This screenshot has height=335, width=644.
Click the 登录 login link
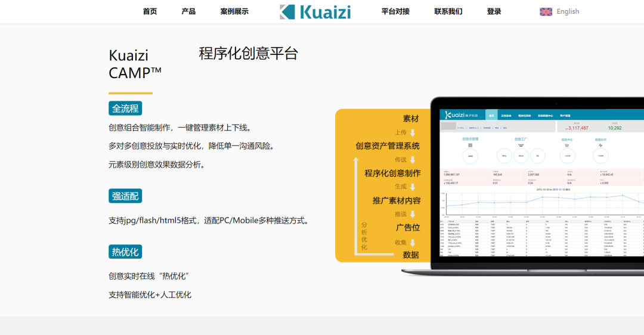[494, 12]
